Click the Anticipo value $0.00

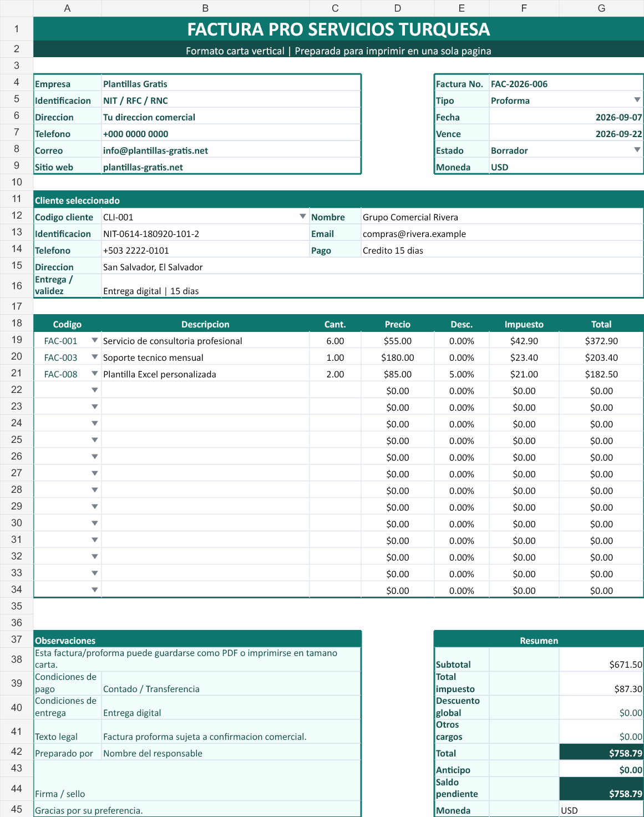601,769
